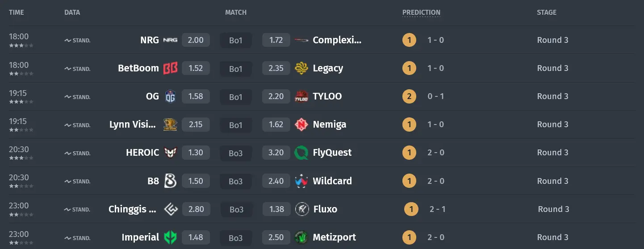The image size is (644, 249).
Task: Open the B8 vs Wildcard Bo3 badge
Action: (236, 182)
